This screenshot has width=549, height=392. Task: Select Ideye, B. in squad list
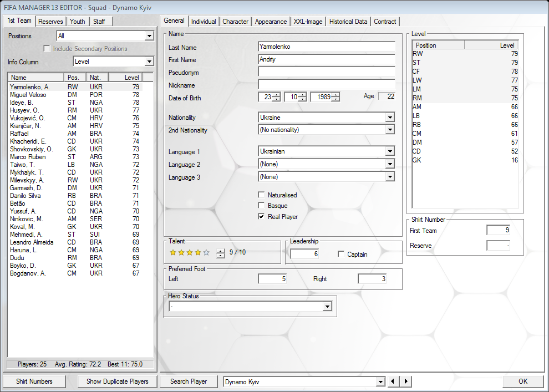(x=75, y=103)
